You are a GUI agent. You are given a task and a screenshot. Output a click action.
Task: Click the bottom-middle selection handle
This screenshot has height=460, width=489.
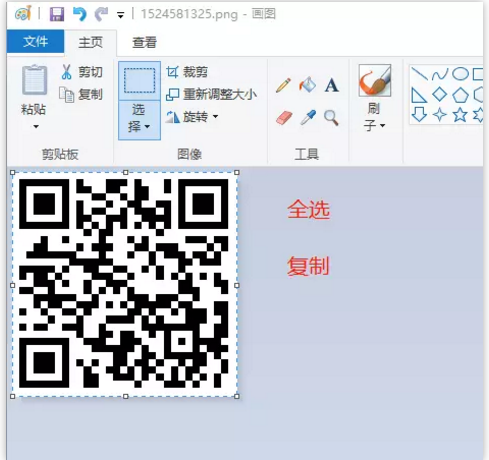click(x=126, y=396)
